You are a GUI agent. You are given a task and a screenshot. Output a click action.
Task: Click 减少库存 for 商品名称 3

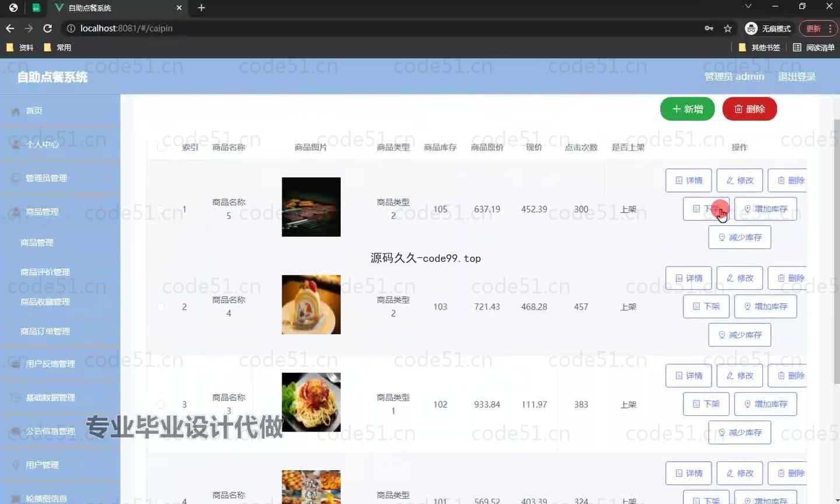coord(740,432)
